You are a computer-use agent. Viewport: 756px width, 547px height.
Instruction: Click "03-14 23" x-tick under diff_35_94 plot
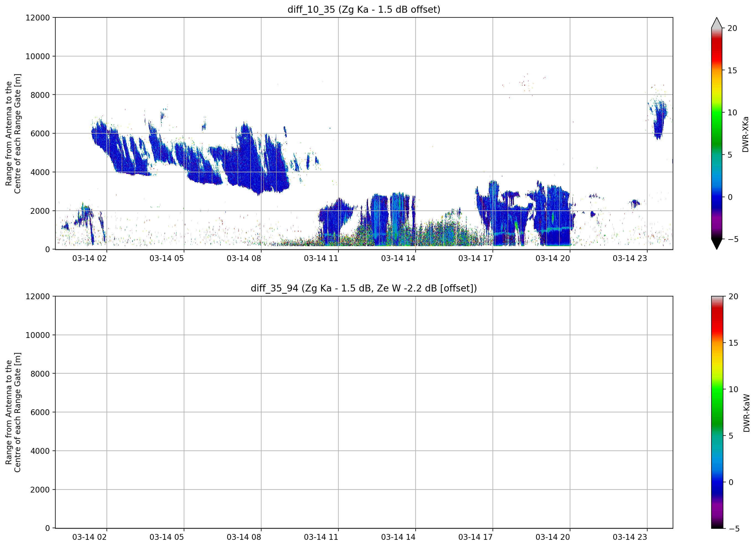coord(630,537)
